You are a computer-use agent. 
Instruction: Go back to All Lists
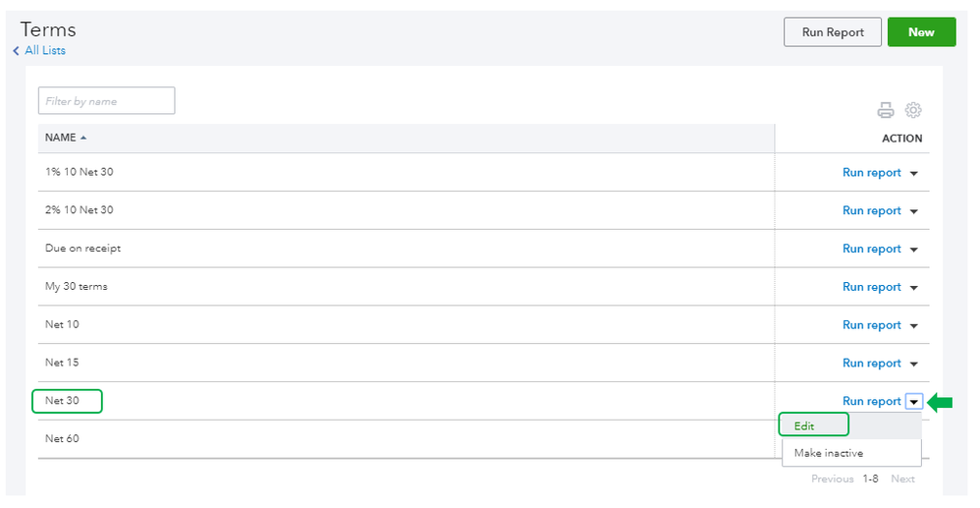[45, 51]
